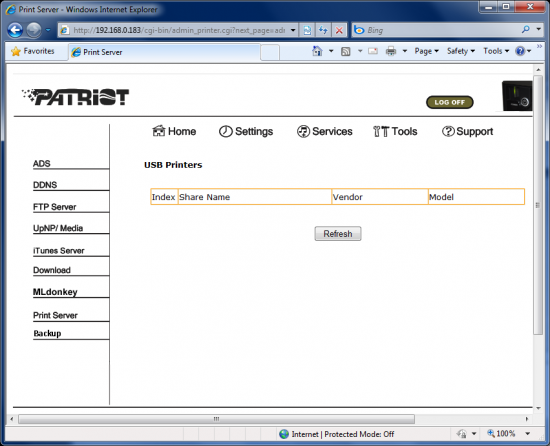The width and height of the screenshot is (550, 446).
Task: Click the Print printer icon in toolbar
Action: click(x=391, y=52)
